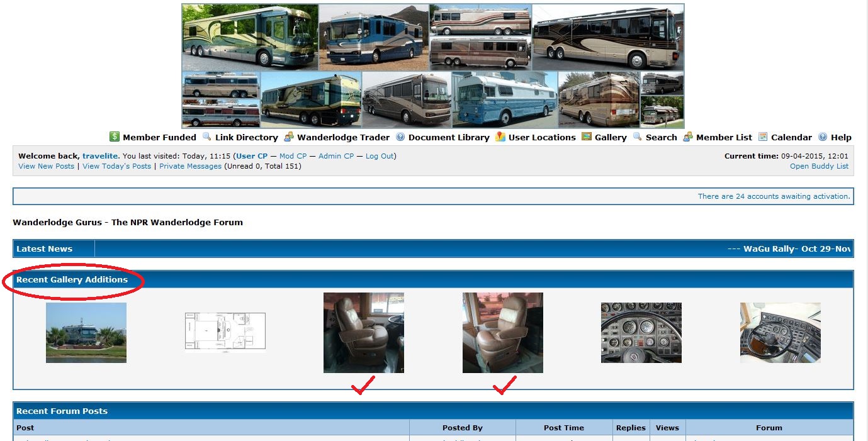
Task: Click the green Member Funded dollar icon
Action: click(115, 137)
